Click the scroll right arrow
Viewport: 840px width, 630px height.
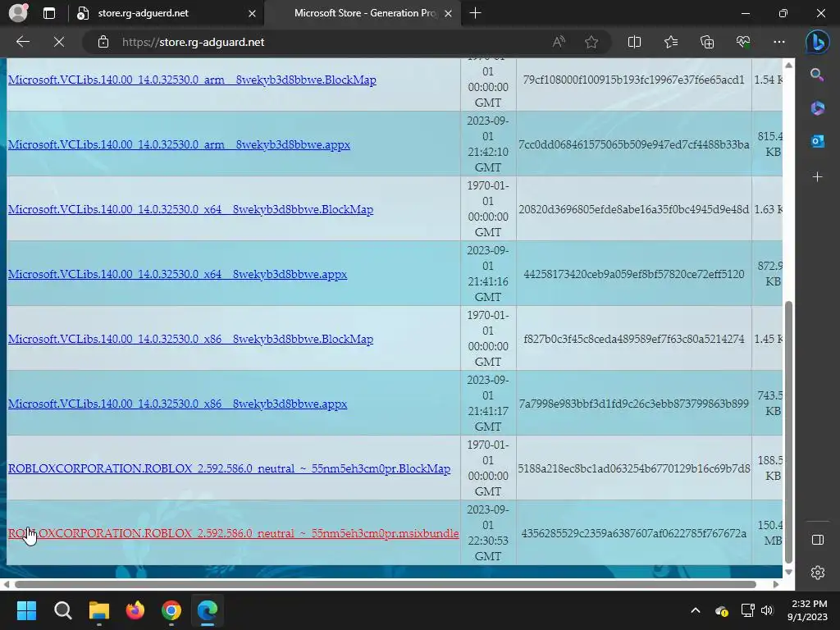tap(776, 584)
